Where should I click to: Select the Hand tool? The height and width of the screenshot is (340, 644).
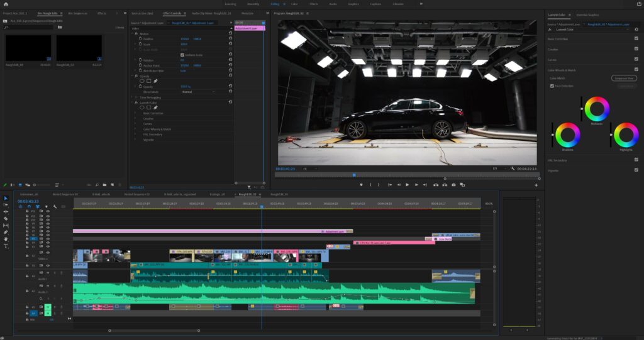[x=6, y=239]
